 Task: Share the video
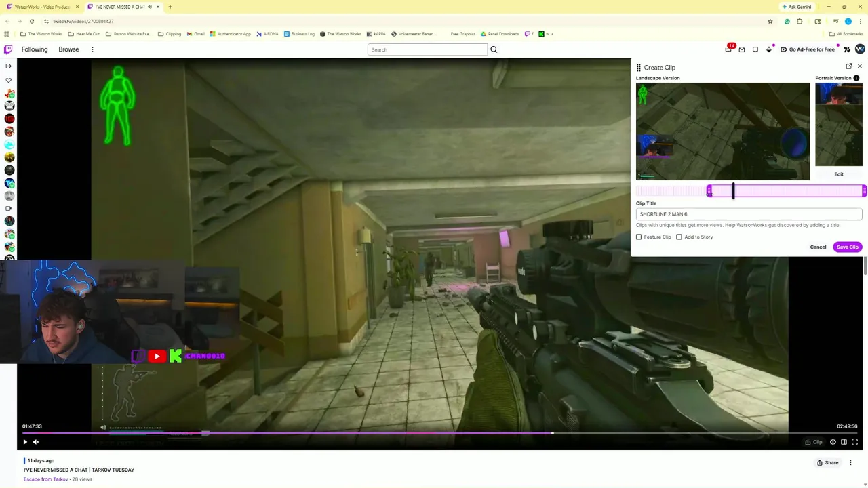point(827,462)
